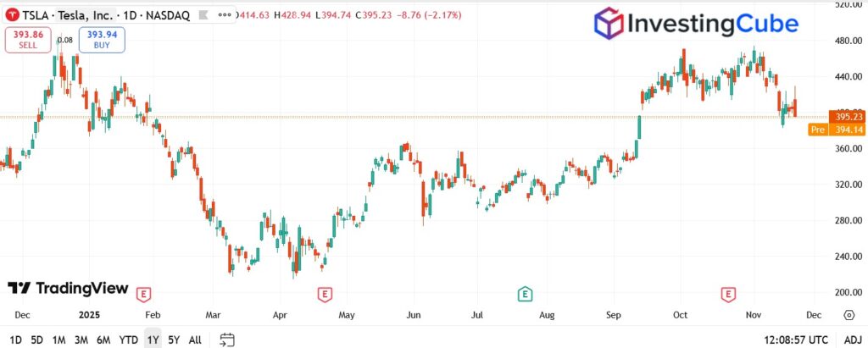868x348 pixels.
Task: Choose the 6M time range
Action: (103, 340)
